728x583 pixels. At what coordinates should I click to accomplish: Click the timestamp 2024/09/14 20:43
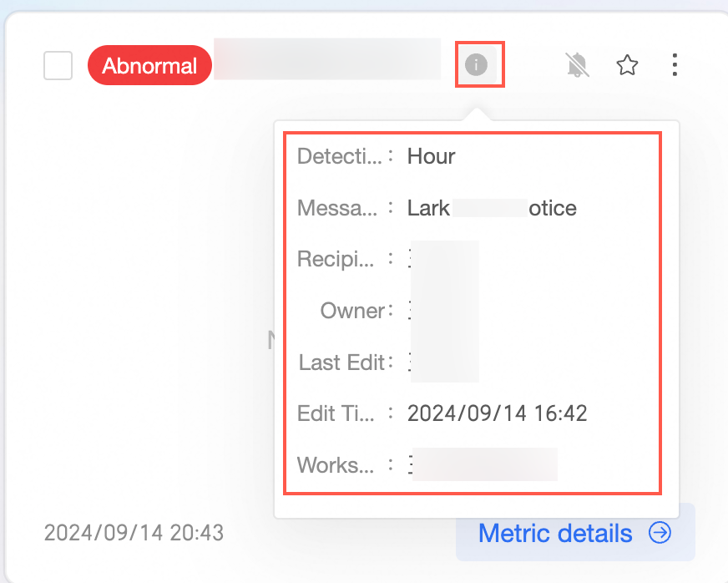coord(134,532)
